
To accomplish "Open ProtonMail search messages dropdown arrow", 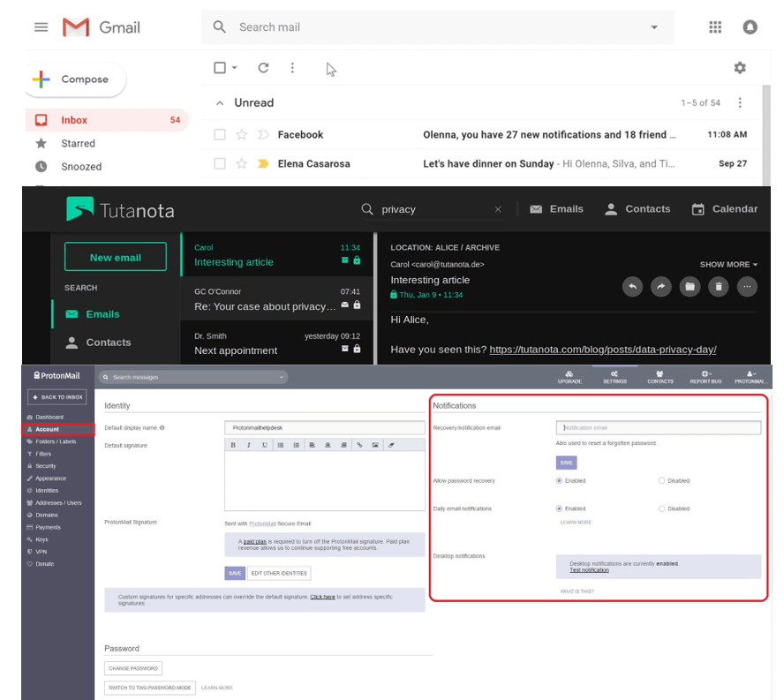I will [281, 377].
